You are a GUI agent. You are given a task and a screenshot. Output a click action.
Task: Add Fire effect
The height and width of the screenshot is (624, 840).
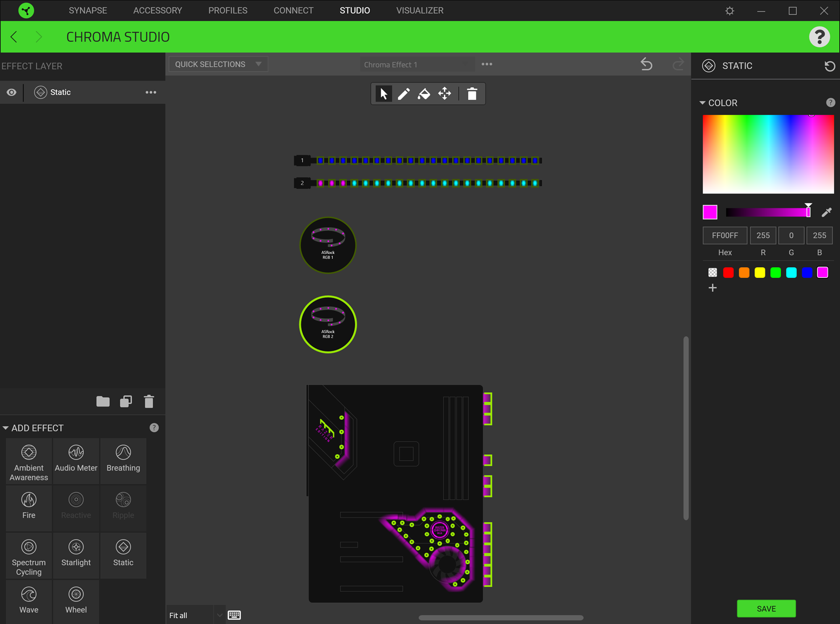tap(29, 507)
